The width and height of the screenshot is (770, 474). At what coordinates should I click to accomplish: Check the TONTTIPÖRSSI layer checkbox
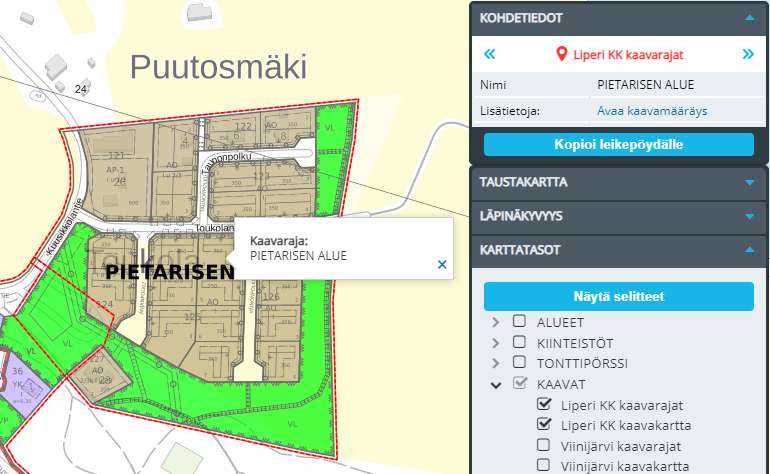click(519, 362)
